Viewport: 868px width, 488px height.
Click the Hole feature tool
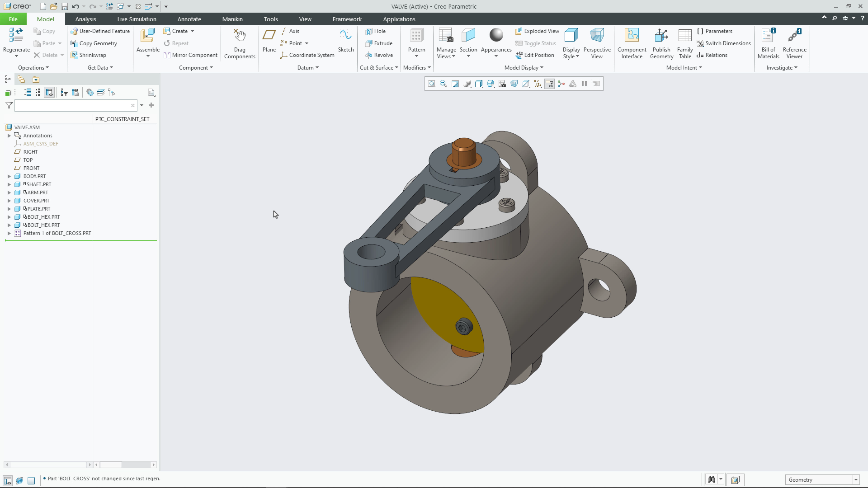(x=376, y=31)
